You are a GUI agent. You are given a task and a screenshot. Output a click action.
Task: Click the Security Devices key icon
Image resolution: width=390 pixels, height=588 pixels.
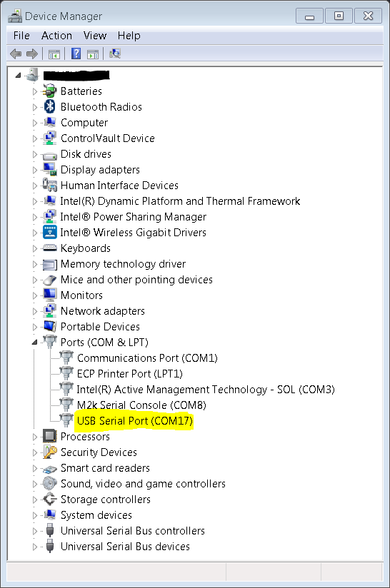click(49, 452)
